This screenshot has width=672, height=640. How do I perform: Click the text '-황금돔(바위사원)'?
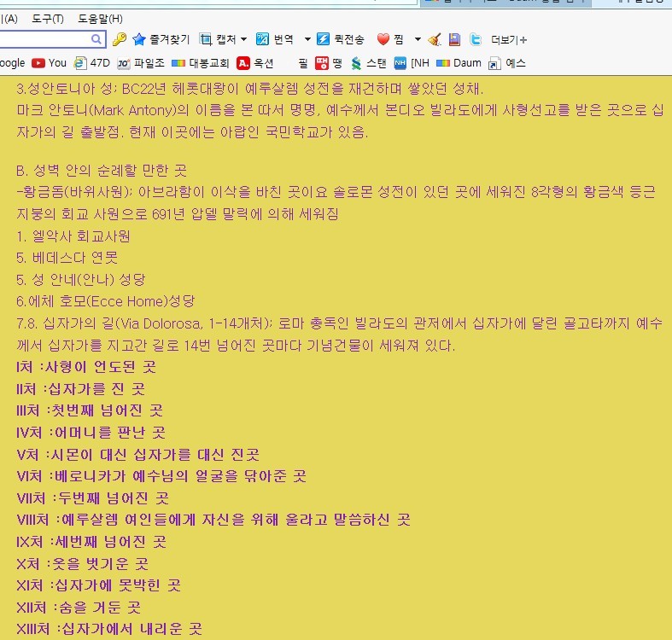72,191
